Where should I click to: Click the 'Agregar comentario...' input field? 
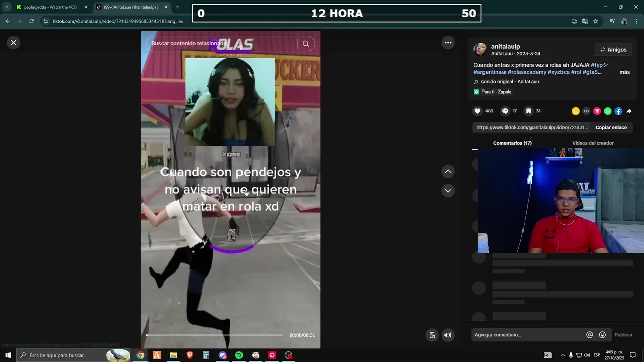pyautogui.click(x=528, y=335)
